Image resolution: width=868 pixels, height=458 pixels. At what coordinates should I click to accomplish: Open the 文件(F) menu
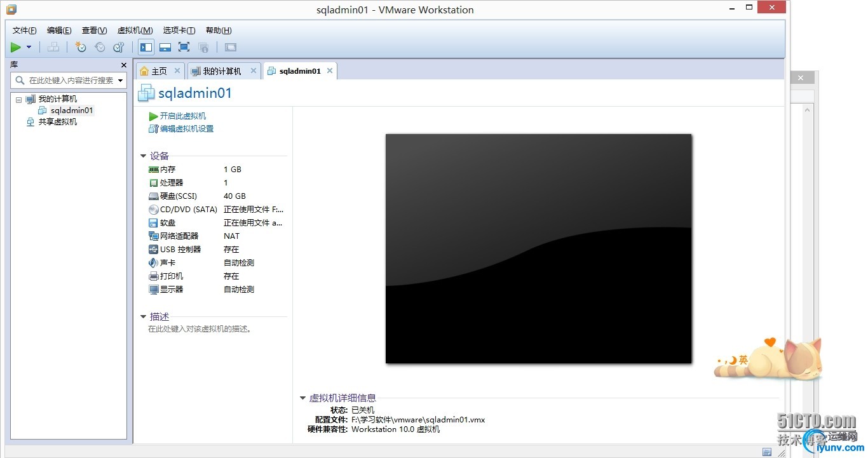point(25,30)
